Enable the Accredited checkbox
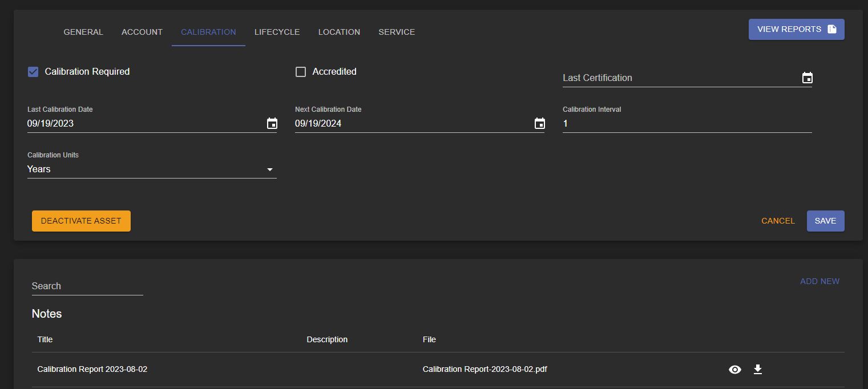 tap(301, 71)
